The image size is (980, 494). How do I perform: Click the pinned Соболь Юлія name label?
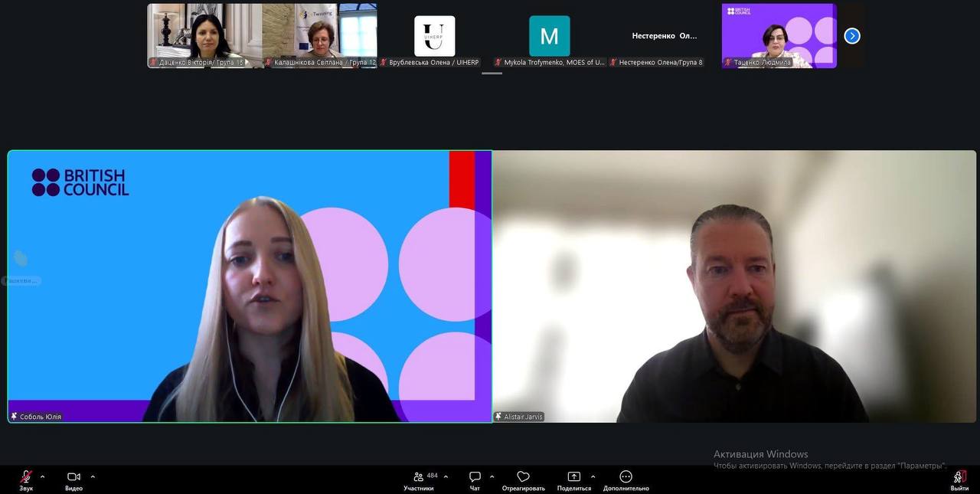click(40, 417)
